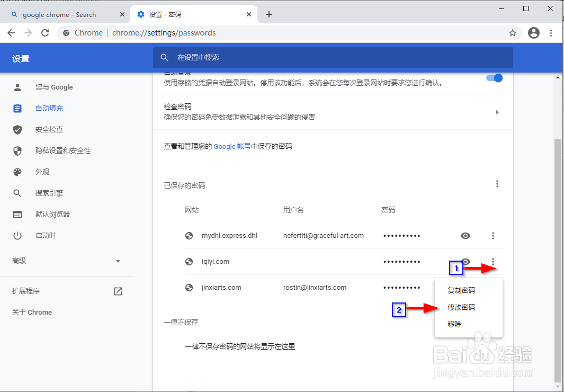Click the magnifier icon in settings search
This screenshot has height=392, width=564.
point(164,58)
